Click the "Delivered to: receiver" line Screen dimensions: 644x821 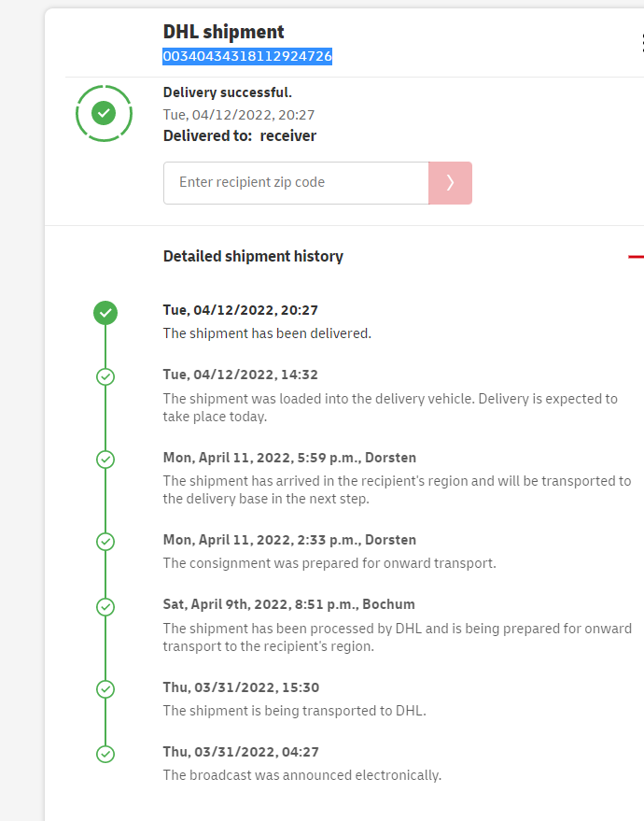(240, 135)
